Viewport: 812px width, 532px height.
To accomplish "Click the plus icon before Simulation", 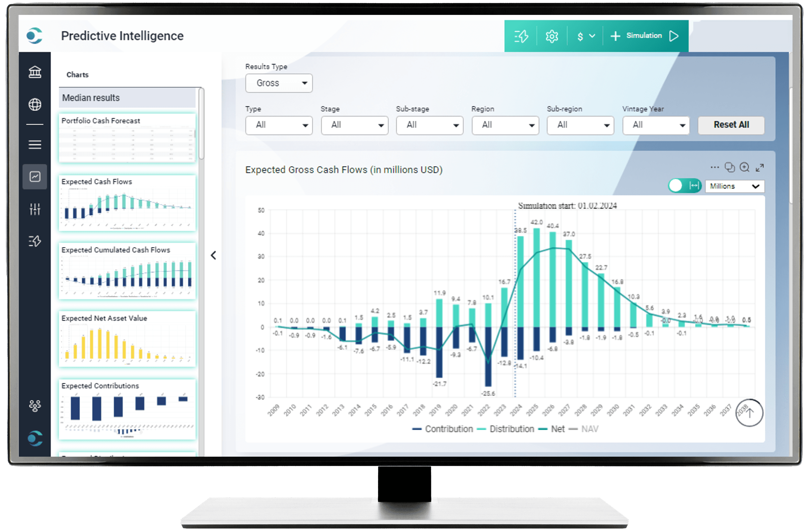I will click(x=615, y=36).
